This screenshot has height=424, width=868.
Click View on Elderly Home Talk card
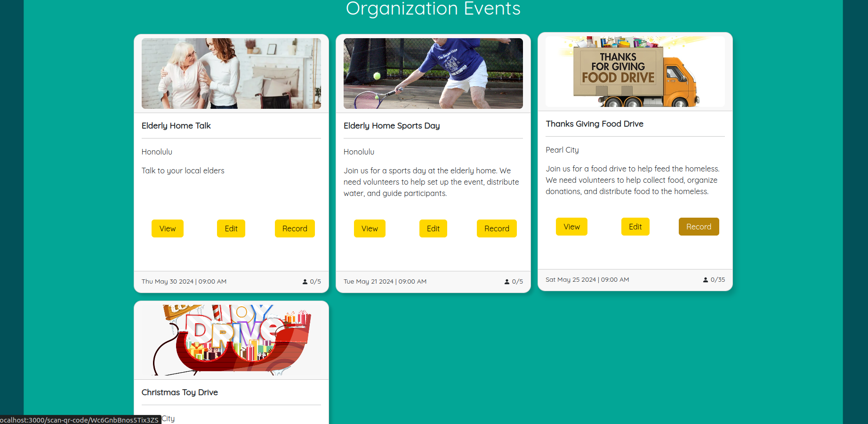pos(167,228)
